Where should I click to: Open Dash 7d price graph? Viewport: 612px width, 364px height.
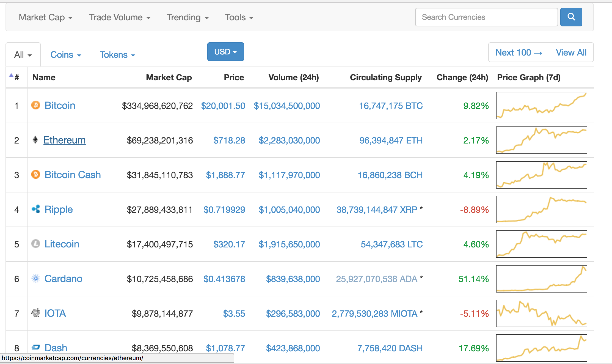(x=541, y=348)
